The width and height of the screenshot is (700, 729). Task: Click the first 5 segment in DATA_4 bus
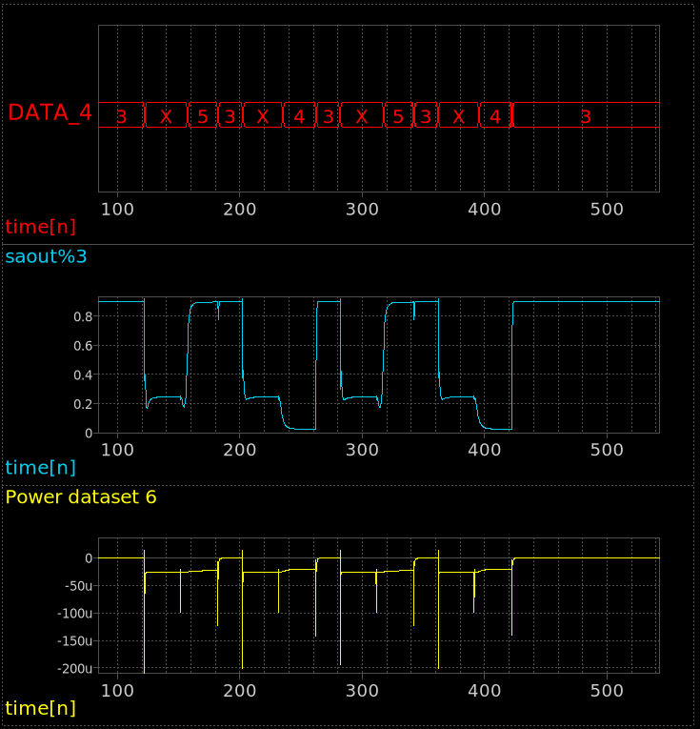click(203, 116)
